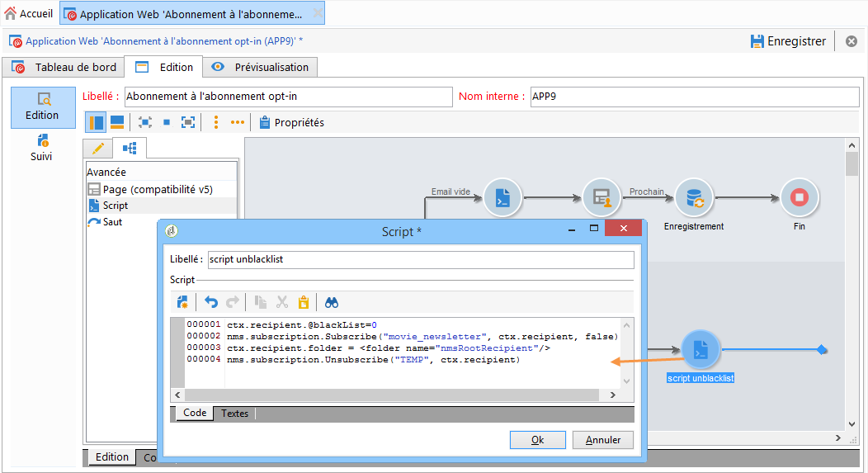Click the binoculars Find icon
The height and width of the screenshot is (473, 868).
[x=332, y=302]
